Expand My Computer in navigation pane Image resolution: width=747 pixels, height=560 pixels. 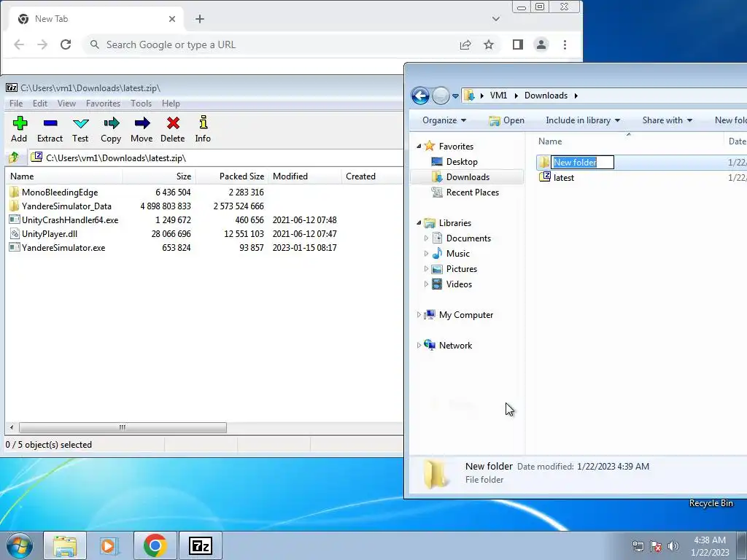(x=419, y=315)
